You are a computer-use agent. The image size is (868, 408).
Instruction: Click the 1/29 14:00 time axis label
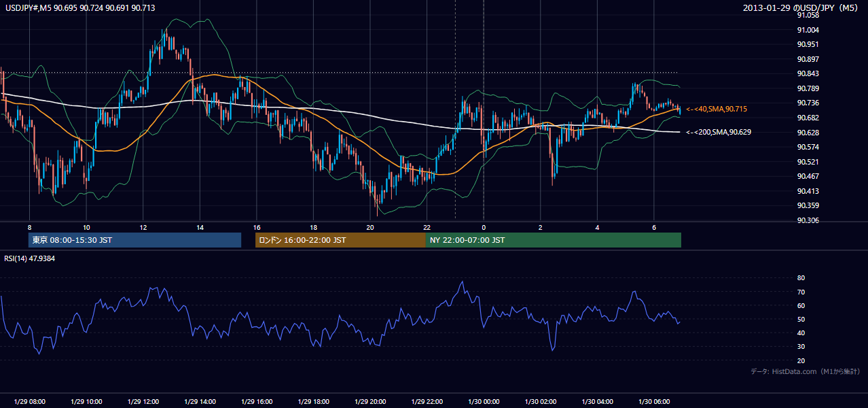200,402
